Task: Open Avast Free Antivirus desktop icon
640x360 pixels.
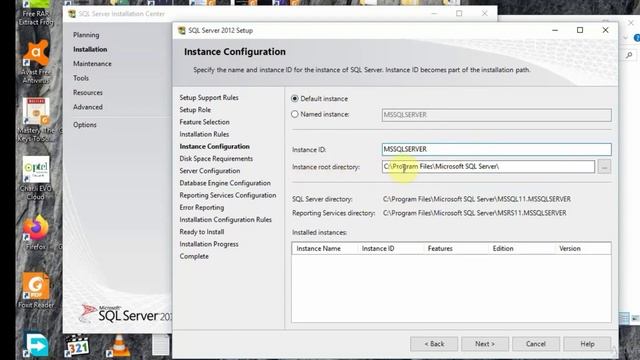Action: tap(36, 61)
